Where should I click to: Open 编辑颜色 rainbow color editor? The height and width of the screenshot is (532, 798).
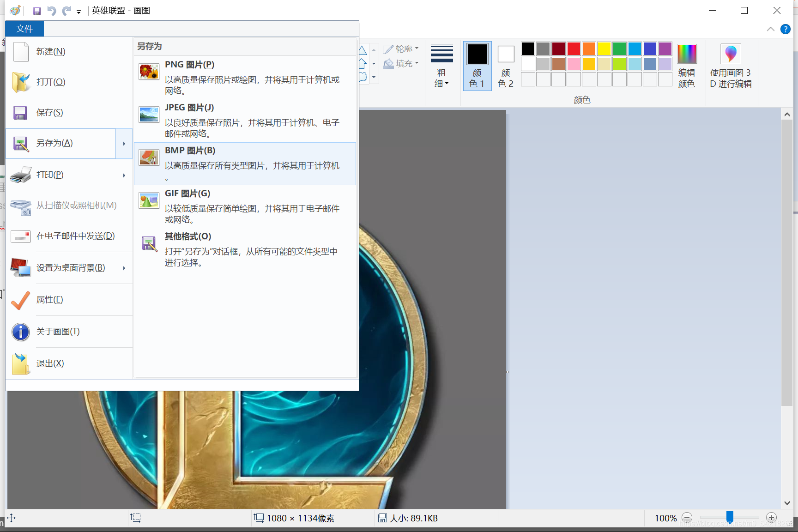687,66
